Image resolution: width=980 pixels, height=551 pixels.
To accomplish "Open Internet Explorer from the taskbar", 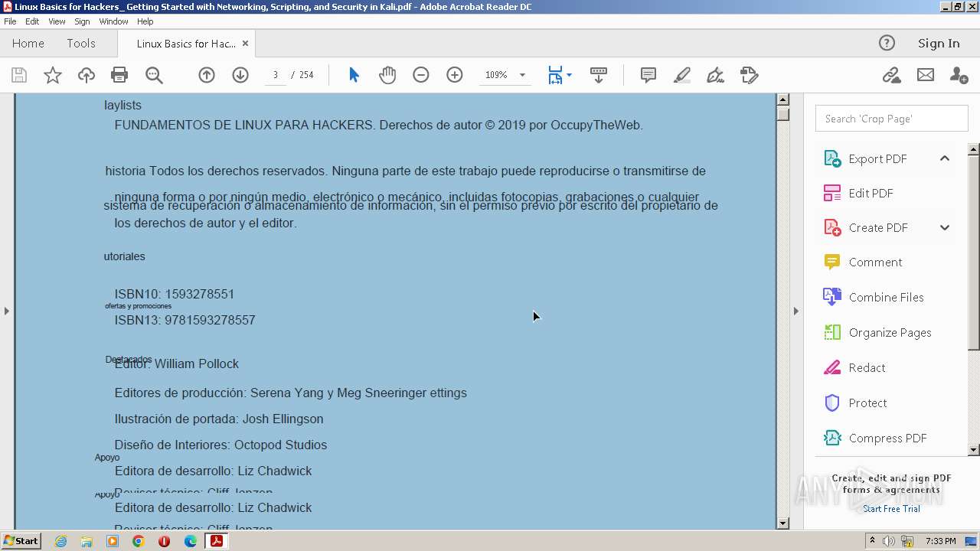I will click(x=60, y=541).
